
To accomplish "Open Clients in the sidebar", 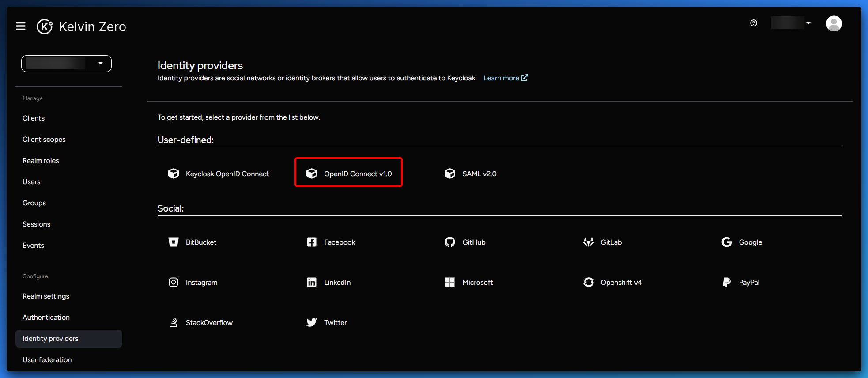I will click(x=34, y=118).
